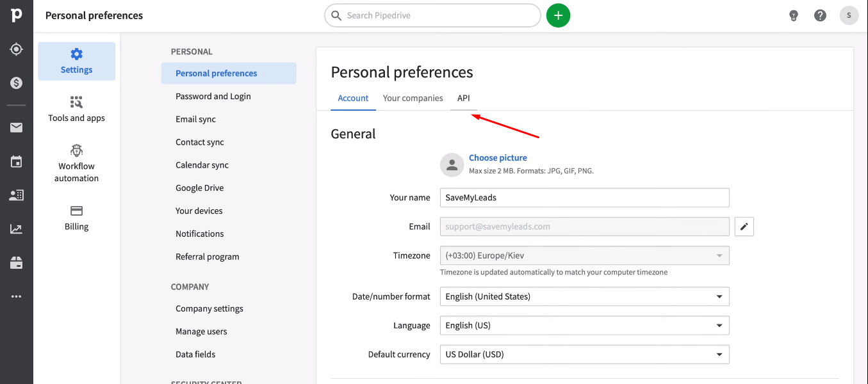Click green plus quick-add button
The height and width of the screenshot is (384, 868).
click(x=559, y=15)
